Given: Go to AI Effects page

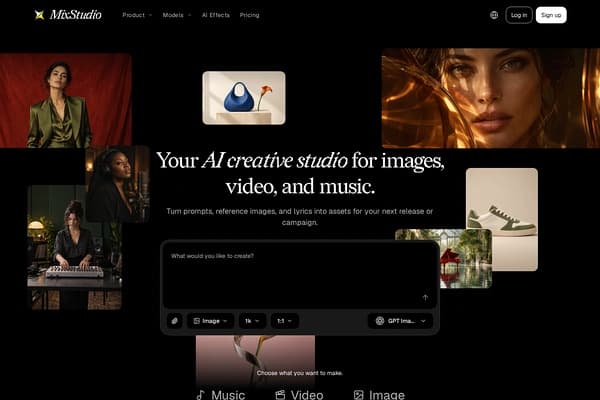Looking at the screenshot, I should click(216, 15).
